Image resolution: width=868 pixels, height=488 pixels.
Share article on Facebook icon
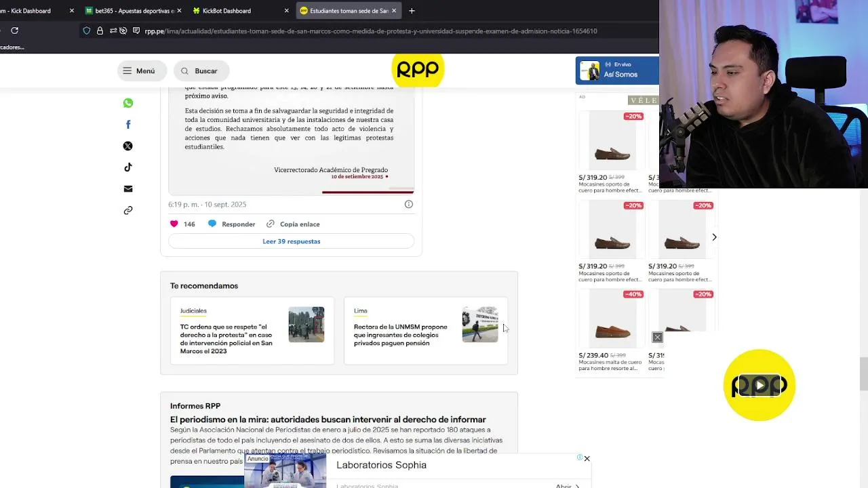[x=128, y=124]
